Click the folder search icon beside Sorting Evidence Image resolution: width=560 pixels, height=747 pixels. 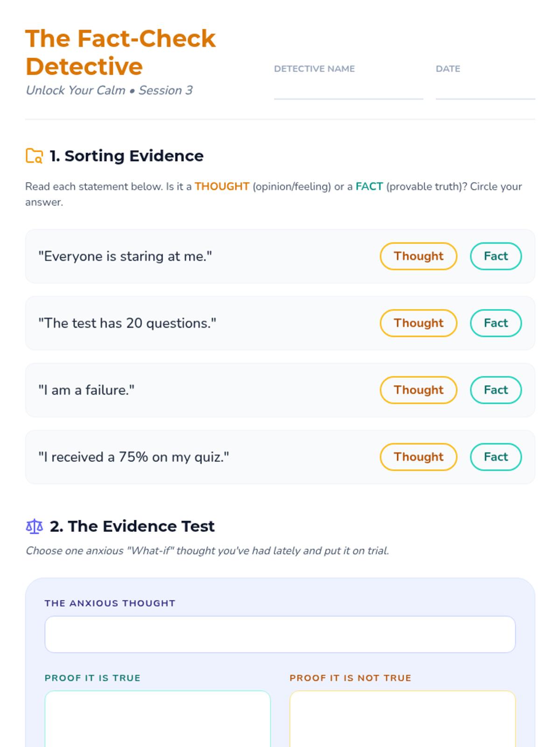34,156
